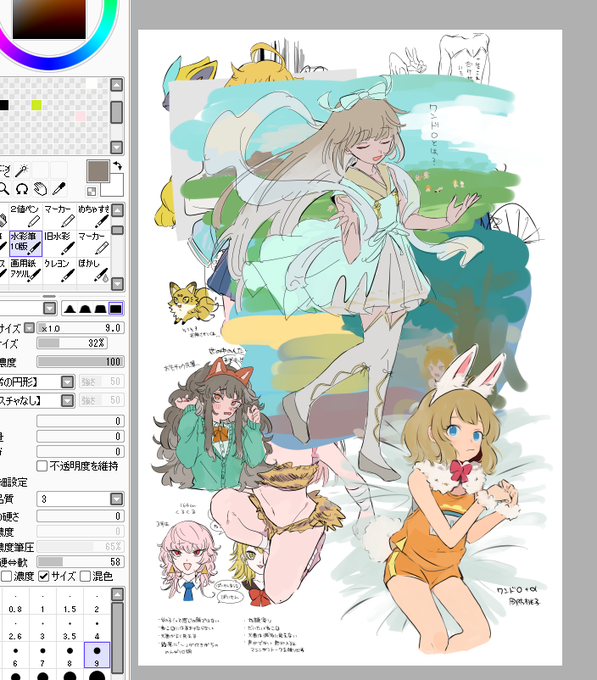The image size is (597, 680).
Task: Select brush size preset 4
Action: 97,629
